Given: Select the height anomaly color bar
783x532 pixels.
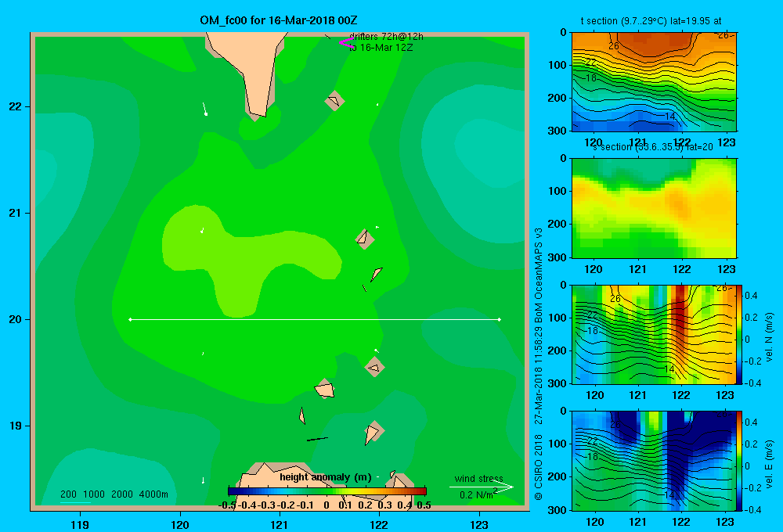Looking at the screenshot, I should (x=327, y=491).
